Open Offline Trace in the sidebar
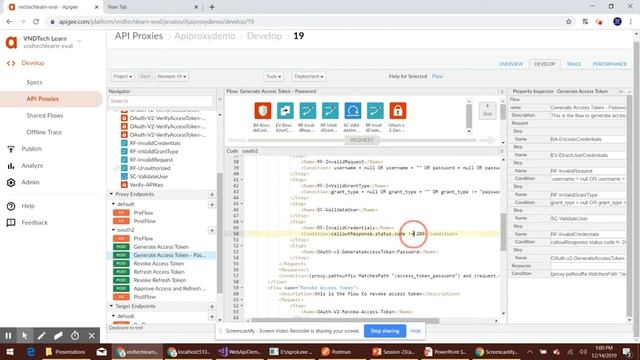Image resolution: width=640 pixels, height=360 pixels. [44, 133]
